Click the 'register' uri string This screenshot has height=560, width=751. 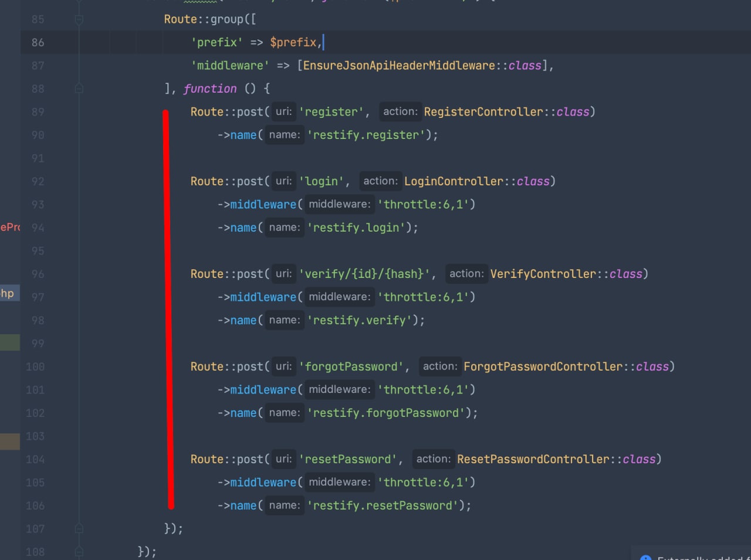(331, 112)
